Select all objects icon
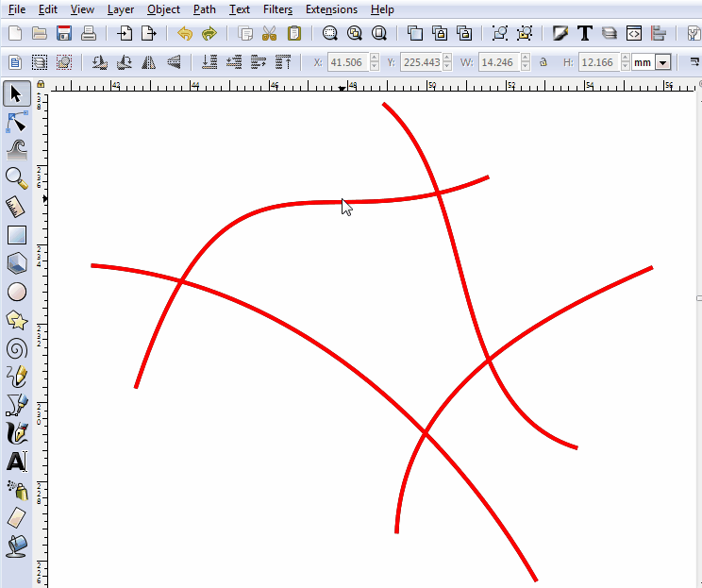The width and height of the screenshot is (702, 588). tap(15, 62)
